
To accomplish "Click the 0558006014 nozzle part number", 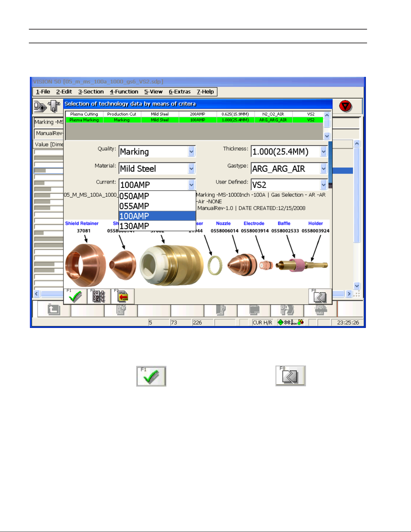I will [x=224, y=231].
